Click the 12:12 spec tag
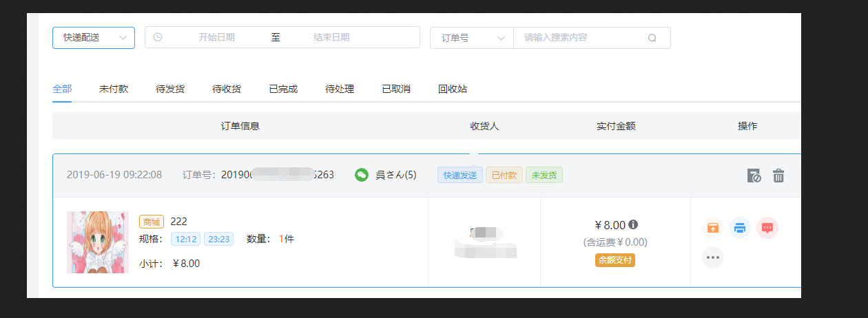The width and height of the screenshot is (868, 318). 186,240
